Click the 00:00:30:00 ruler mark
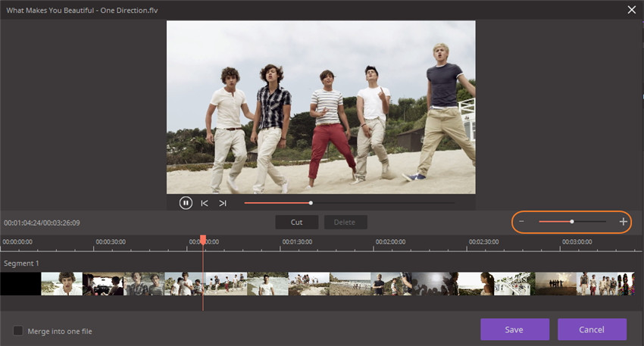Viewport: 644px width, 346px height. point(111,242)
